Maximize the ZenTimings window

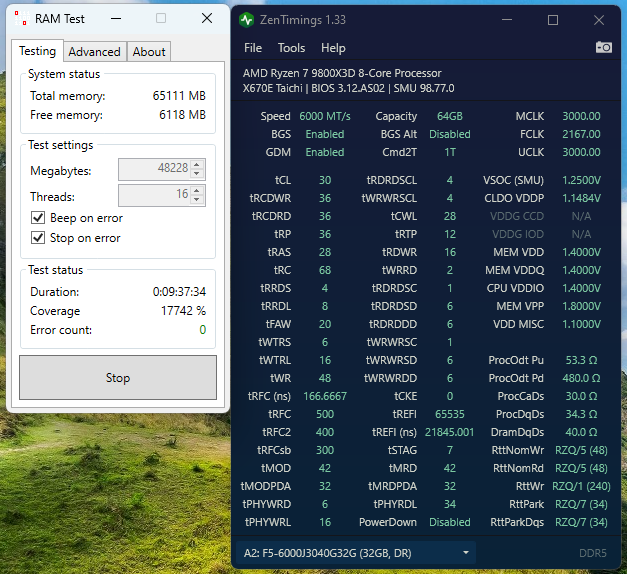(x=553, y=20)
